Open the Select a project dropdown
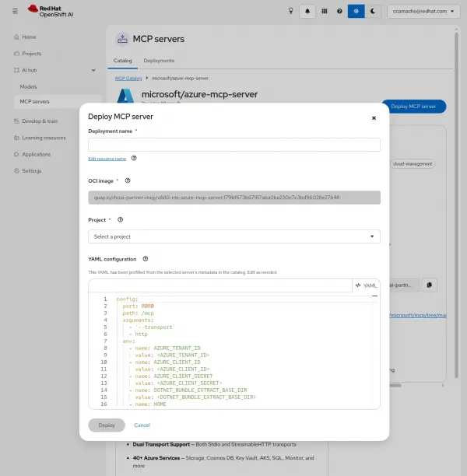 coord(234,236)
